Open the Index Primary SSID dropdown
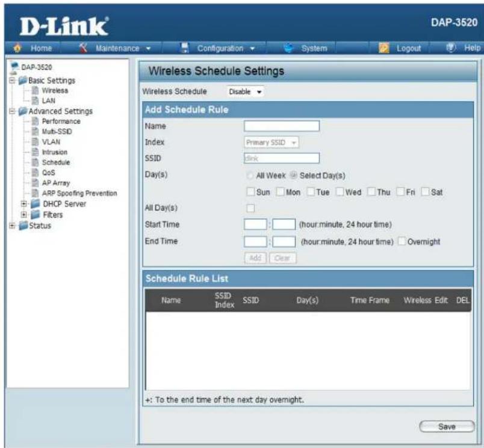 tap(271, 143)
